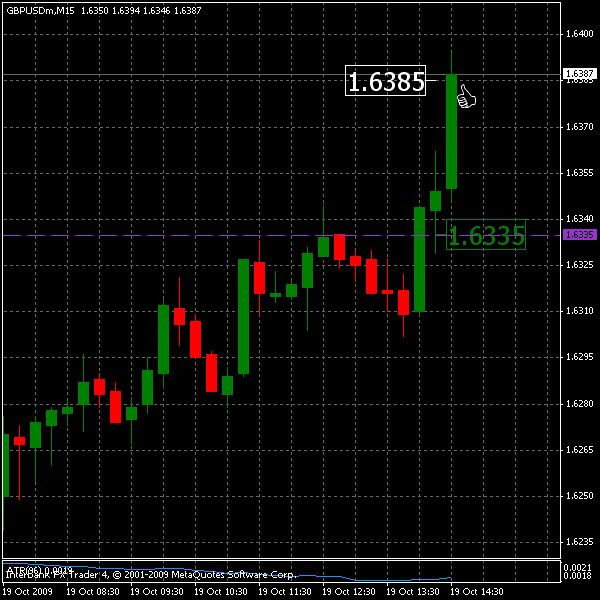Image resolution: width=600 pixels, height=600 pixels.
Task: Click the 1.6295 price axis label
Action: coord(579,357)
